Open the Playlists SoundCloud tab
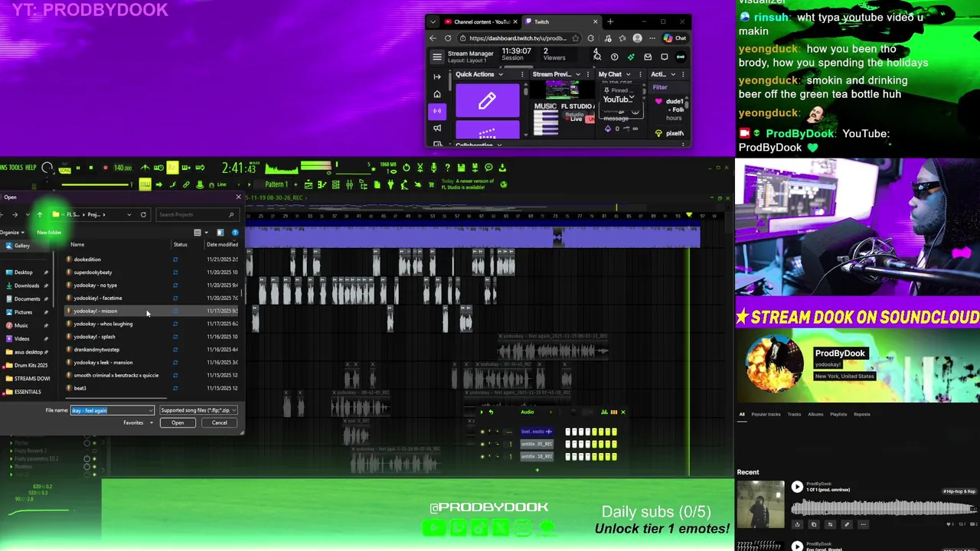Viewport: 980px width, 551px height. click(838, 414)
